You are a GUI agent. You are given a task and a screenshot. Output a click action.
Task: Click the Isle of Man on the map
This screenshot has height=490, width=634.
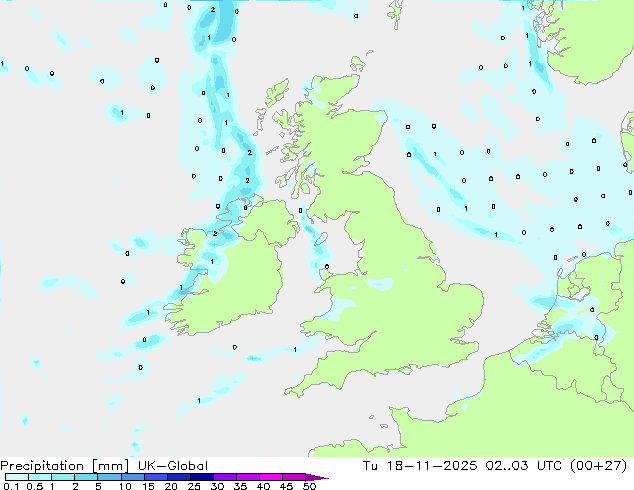pos(321,239)
